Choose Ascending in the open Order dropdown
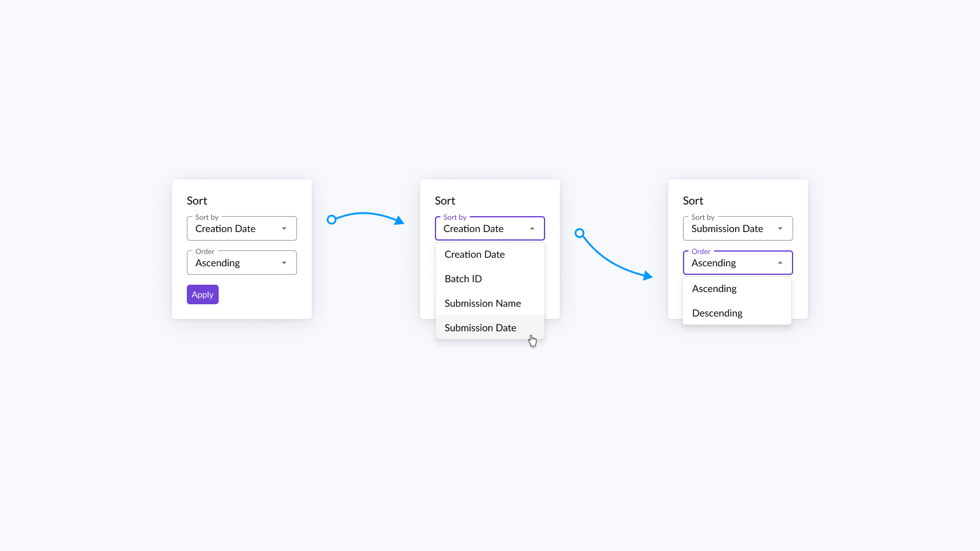980x551 pixels. click(x=714, y=288)
